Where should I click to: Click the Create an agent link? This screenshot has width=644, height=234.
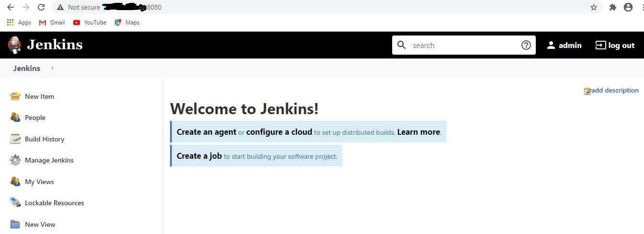click(x=206, y=132)
